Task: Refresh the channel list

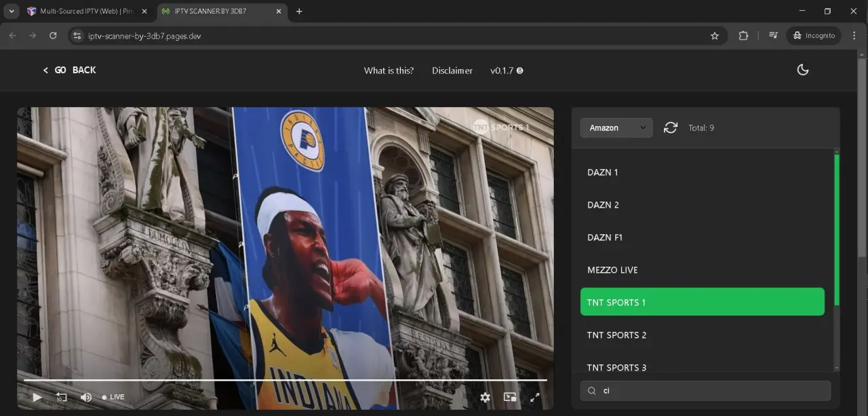Action: (x=671, y=128)
